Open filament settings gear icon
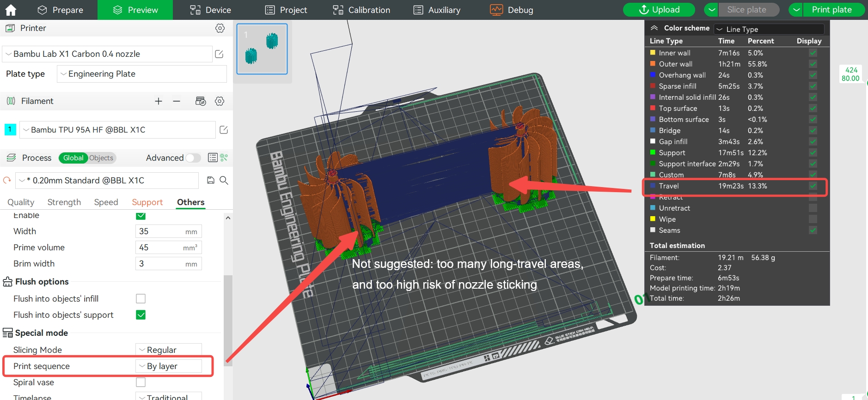 [x=220, y=101]
